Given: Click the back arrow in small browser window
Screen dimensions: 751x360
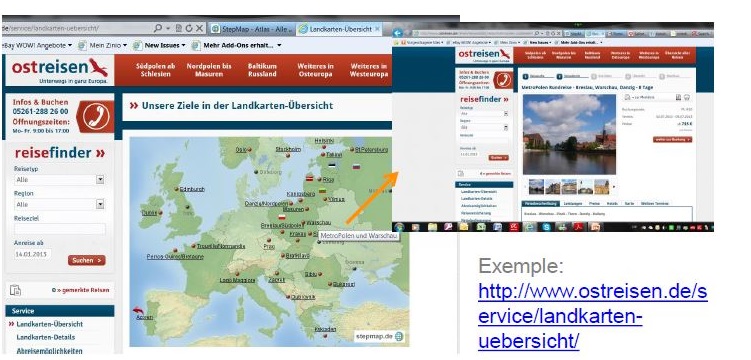Looking at the screenshot, I should (x=397, y=33).
